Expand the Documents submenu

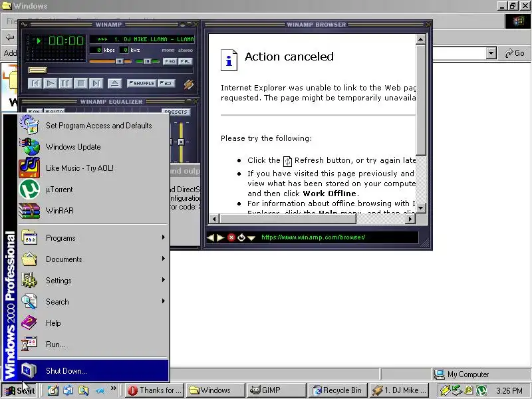[x=93, y=259]
